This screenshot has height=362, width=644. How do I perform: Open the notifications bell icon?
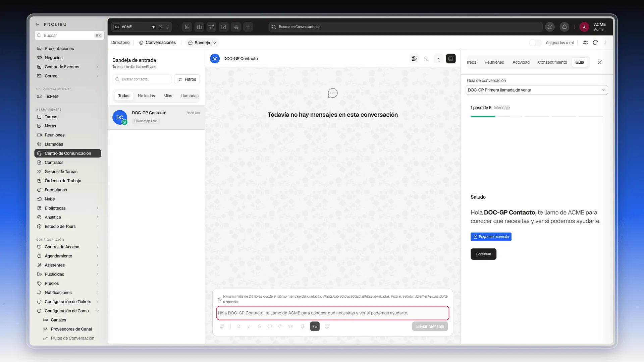click(x=565, y=27)
